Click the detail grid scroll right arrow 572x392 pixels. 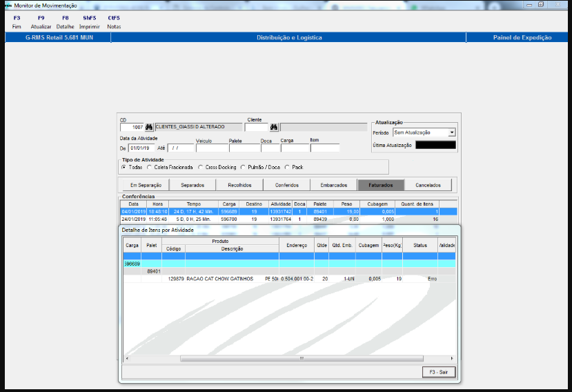coord(452,358)
